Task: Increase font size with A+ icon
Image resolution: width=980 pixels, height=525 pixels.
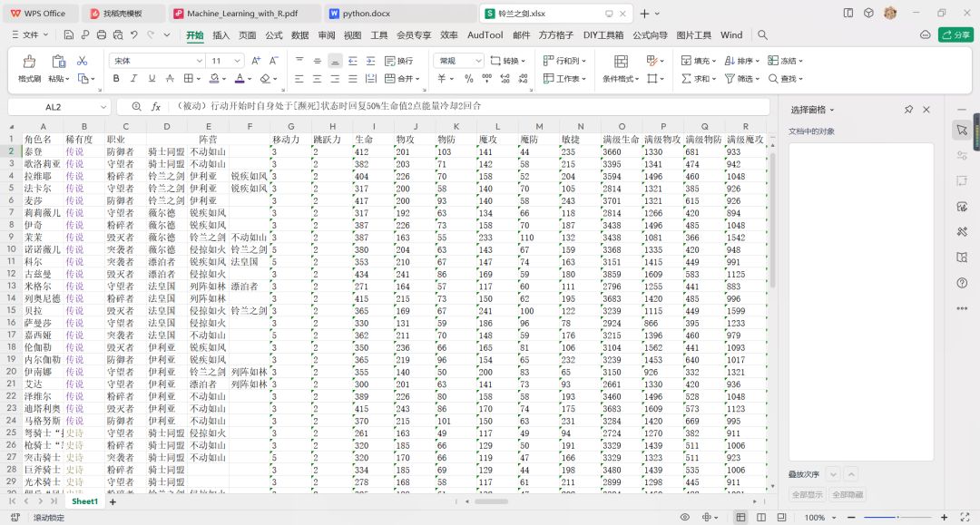Action: 256,61
